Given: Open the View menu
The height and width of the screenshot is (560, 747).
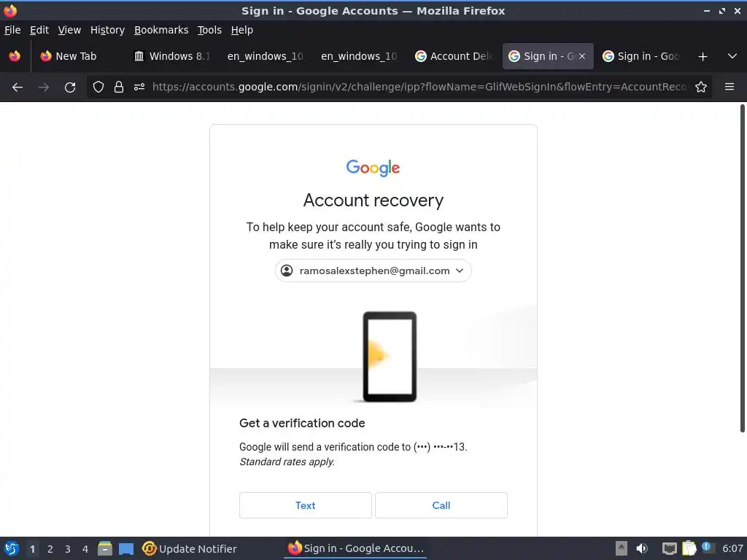Looking at the screenshot, I should [69, 30].
